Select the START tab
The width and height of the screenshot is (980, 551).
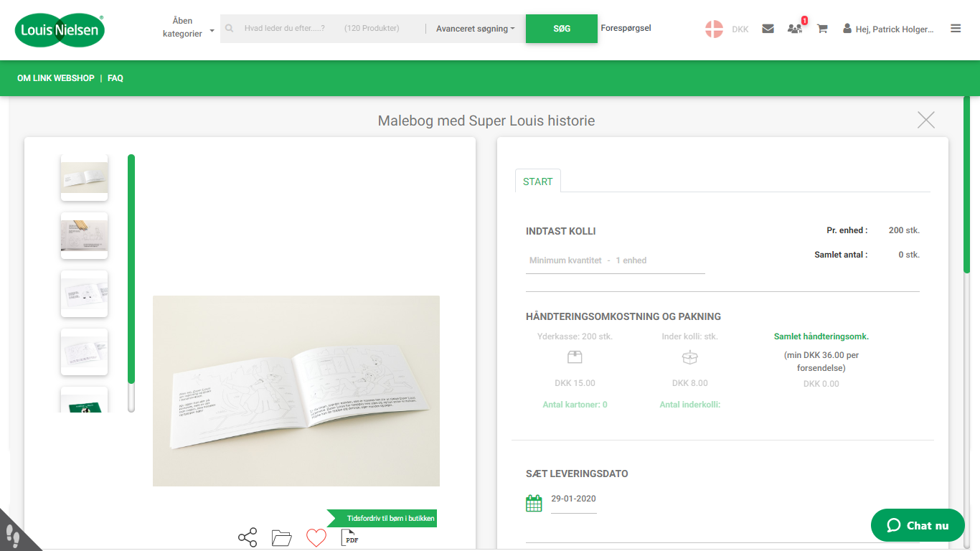(x=538, y=182)
